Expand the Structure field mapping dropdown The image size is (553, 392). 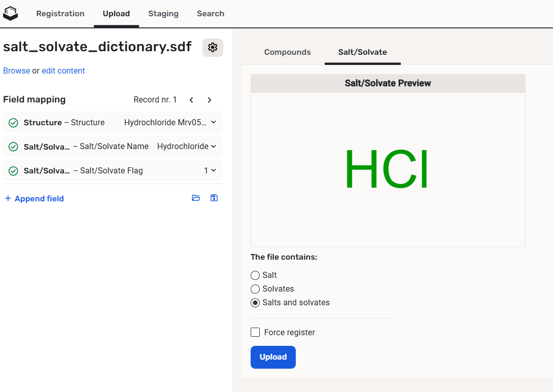(213, 122)
